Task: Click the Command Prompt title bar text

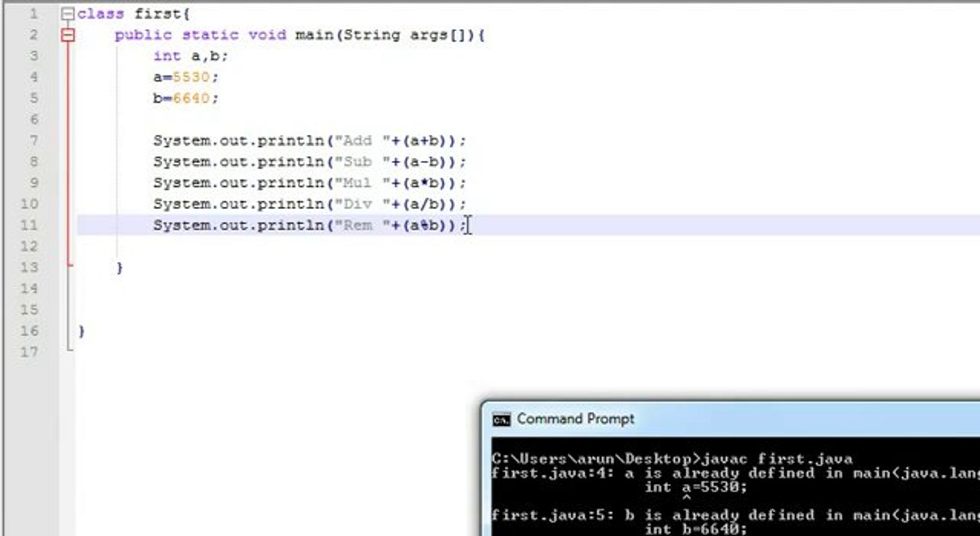Action: tap(576, 419)
